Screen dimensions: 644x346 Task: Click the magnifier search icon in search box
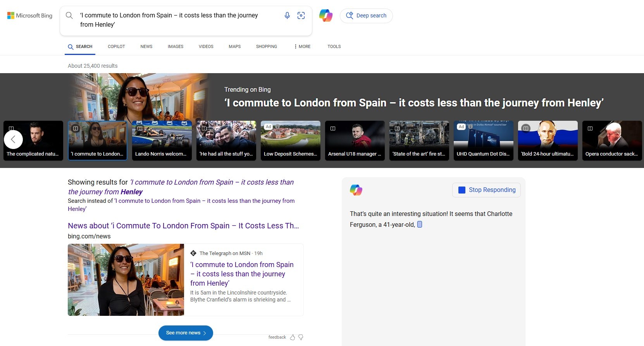69,15
